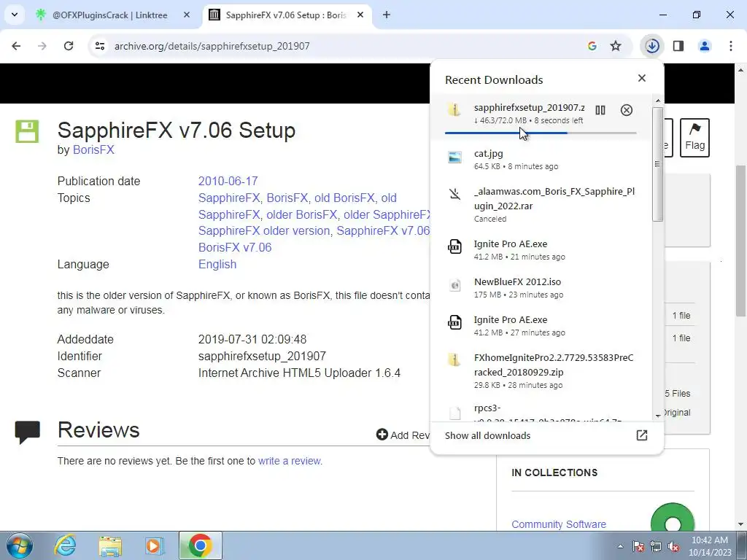The width and height of the screenshot is (747, 560).
Task: Open Ignite Pro AE.exe from 21 minutes ago
Action: pyautogui.click(x=541, y=249)
